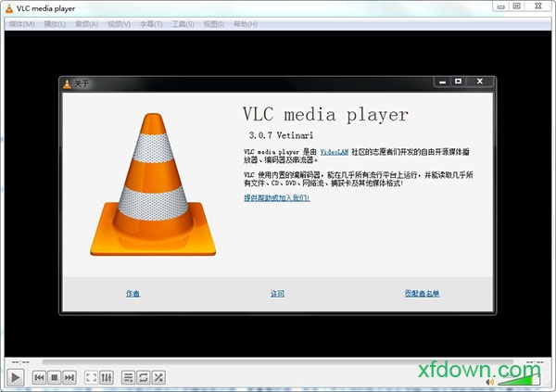556x392 pixels.
Task: Seek on the playback progress bar
Action: 278,361
